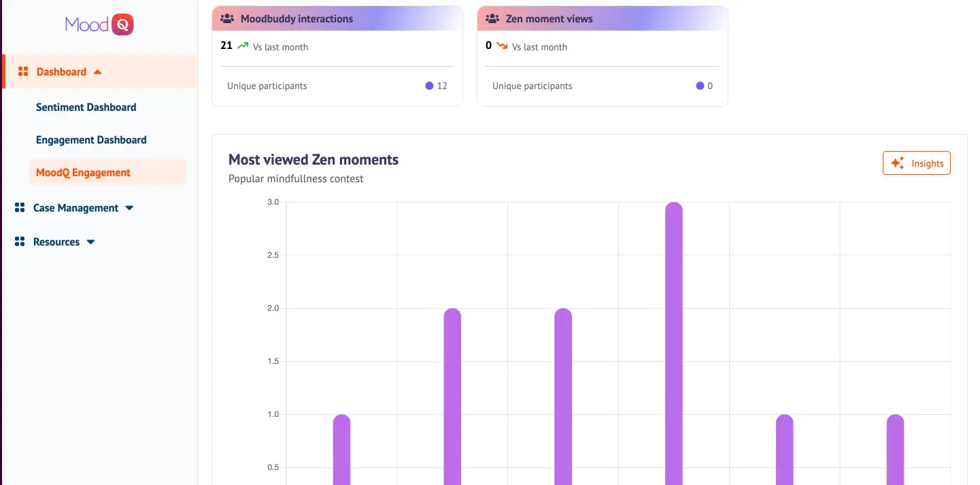Open Insights for Most viewed Zen moments
Viewport: 980px width, 485px height.
pos(916,163)
